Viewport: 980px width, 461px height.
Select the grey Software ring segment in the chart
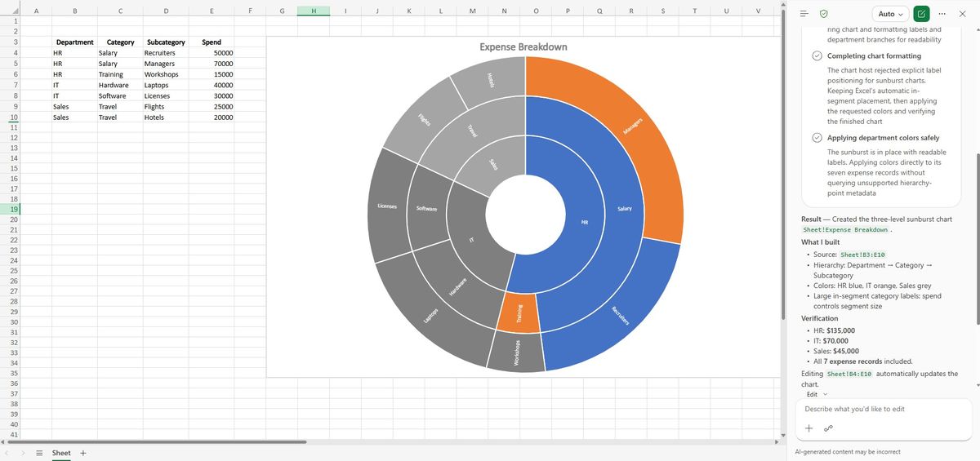click(426, 210)
